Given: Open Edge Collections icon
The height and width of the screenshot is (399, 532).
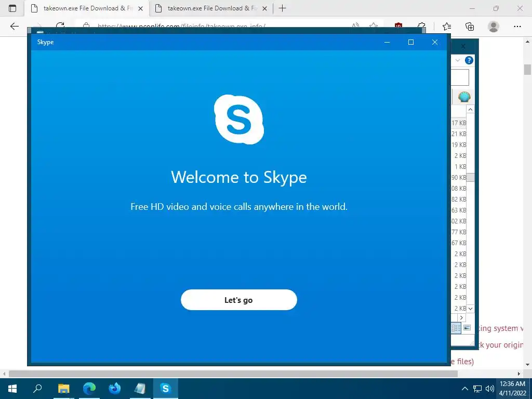Looking at the screenshot, I should pos(470,26).
